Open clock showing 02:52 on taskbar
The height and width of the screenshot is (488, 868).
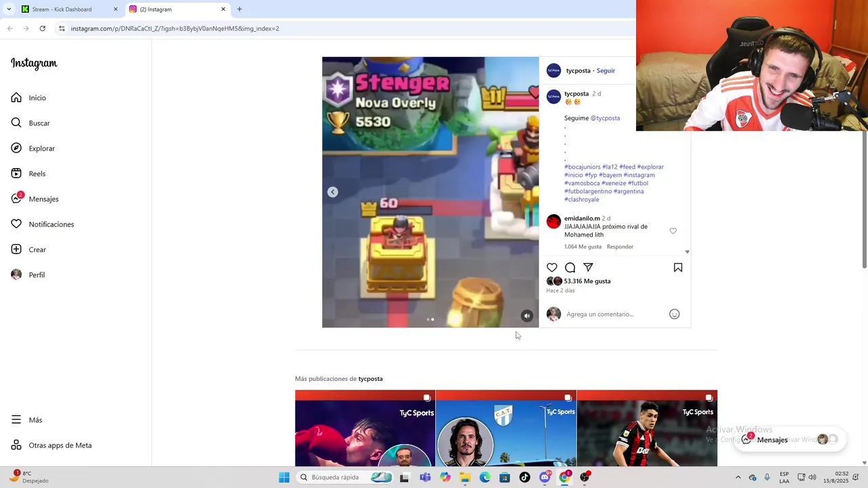[x=835, y=477]
